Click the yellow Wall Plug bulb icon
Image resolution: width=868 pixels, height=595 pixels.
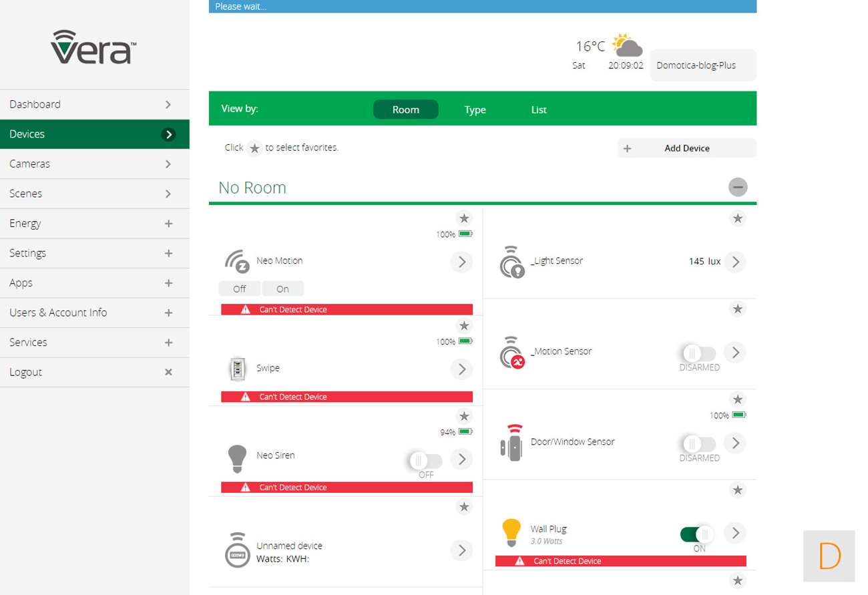[511, 533]
